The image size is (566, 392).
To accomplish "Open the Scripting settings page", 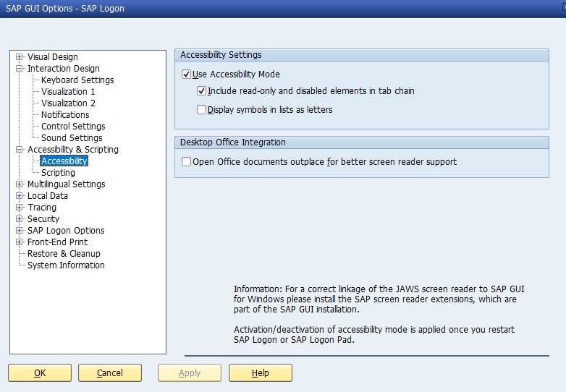I will point(58,173).
